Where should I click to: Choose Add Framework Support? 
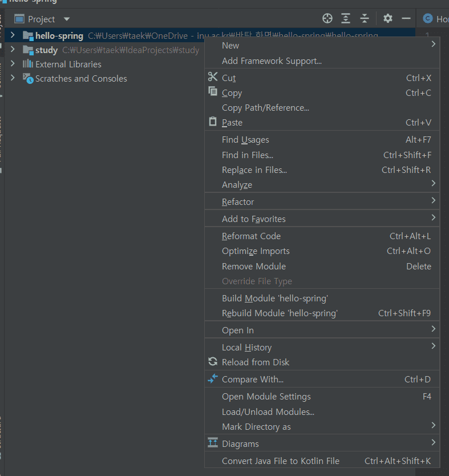(x=322, y=60)
